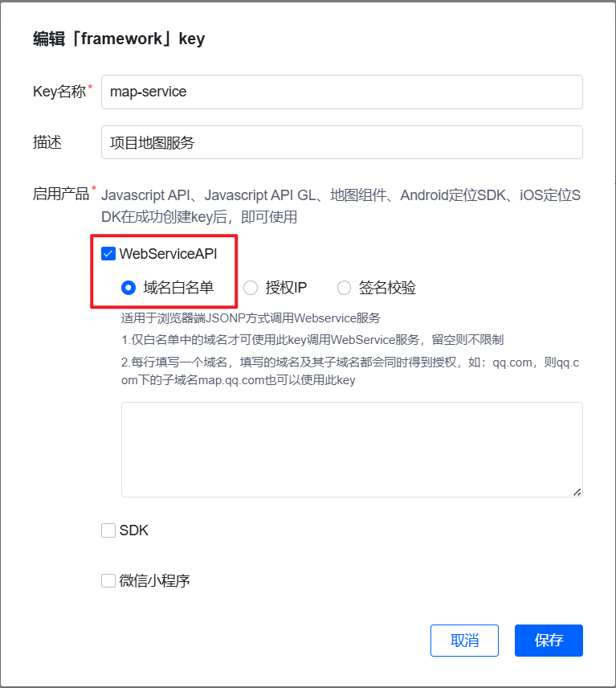Click the 描述 field label
The image size is (616, 688).
click(x=47, y=142)
